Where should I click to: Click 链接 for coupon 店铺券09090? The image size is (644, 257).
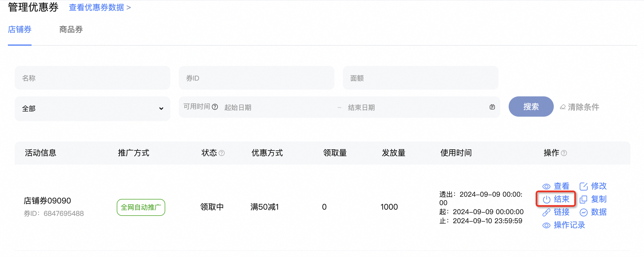click(x=556, y=212)
